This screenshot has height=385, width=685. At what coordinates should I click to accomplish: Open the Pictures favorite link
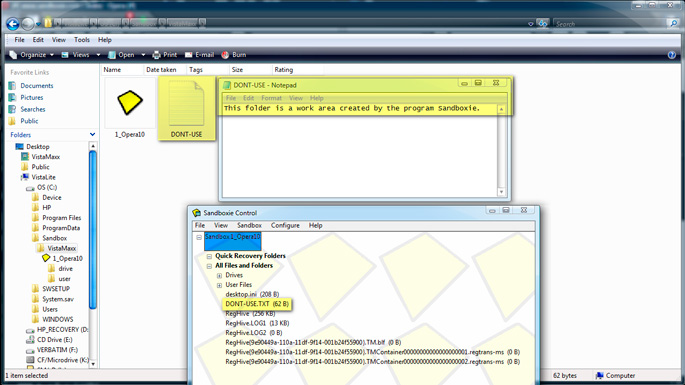(31, 97)
